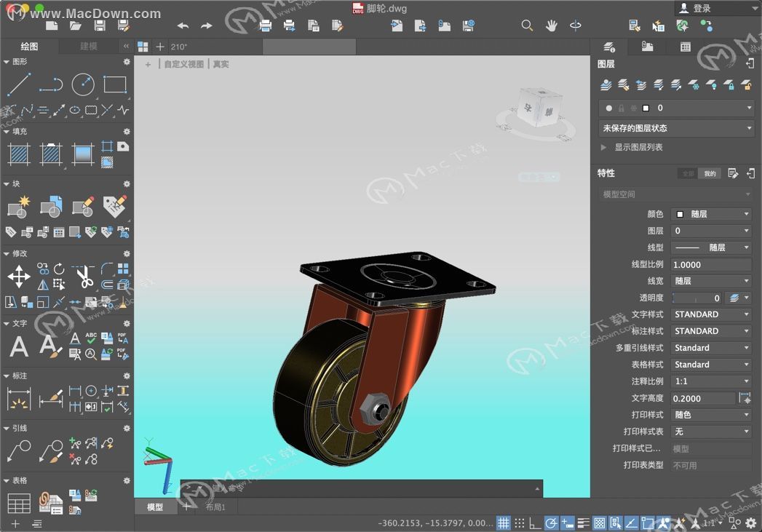Open the 真实 visual style menu
Screen dimensions: 762x532
[221, 64]
